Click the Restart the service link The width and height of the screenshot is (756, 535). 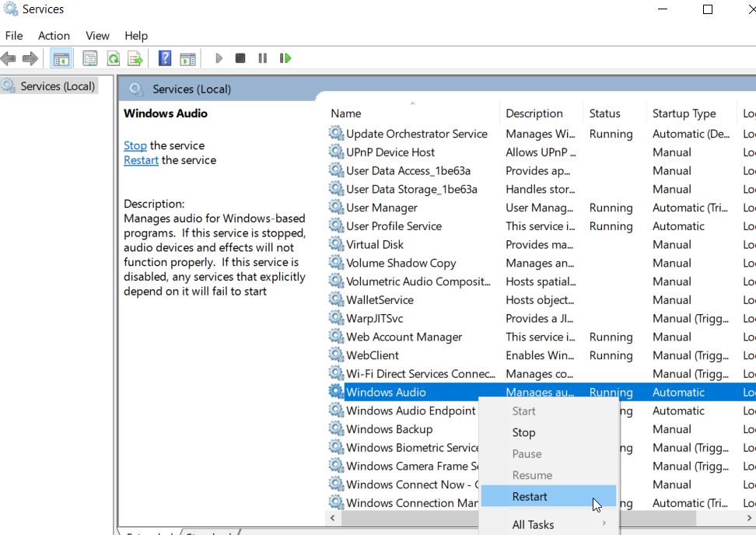[x=141, y=160]
